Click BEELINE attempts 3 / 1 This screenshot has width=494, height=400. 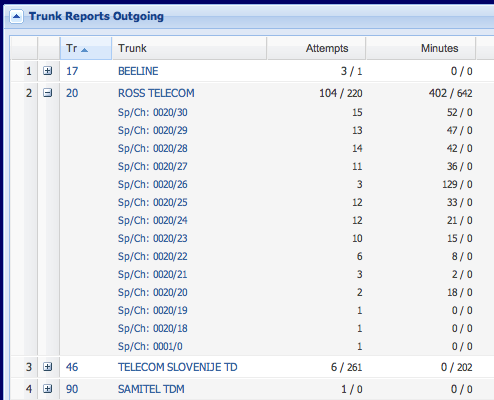[351, 71]
